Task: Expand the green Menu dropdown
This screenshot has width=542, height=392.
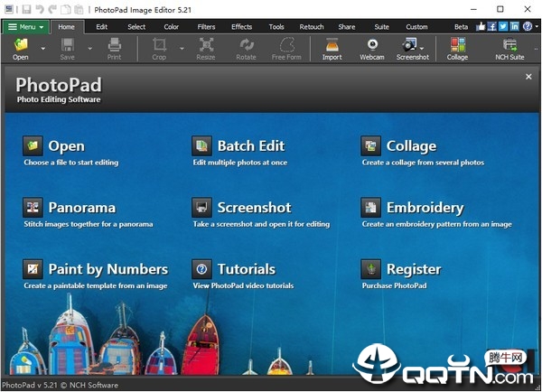Action: (x=25, y=27)
